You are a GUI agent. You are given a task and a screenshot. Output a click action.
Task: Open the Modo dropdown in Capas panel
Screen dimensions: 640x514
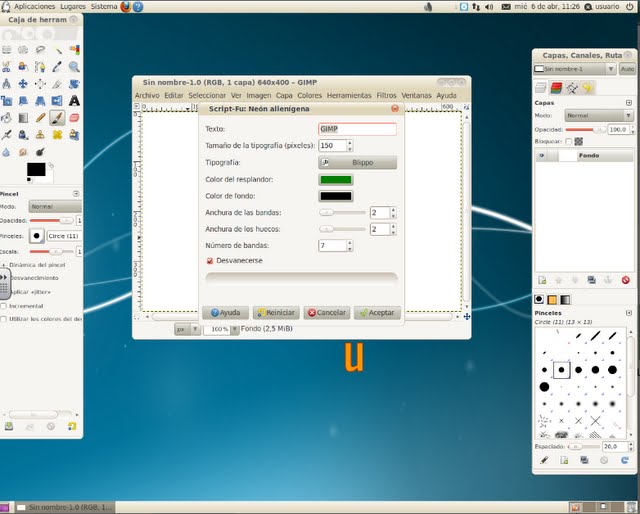pyautogui.click(x=599, y=116)
